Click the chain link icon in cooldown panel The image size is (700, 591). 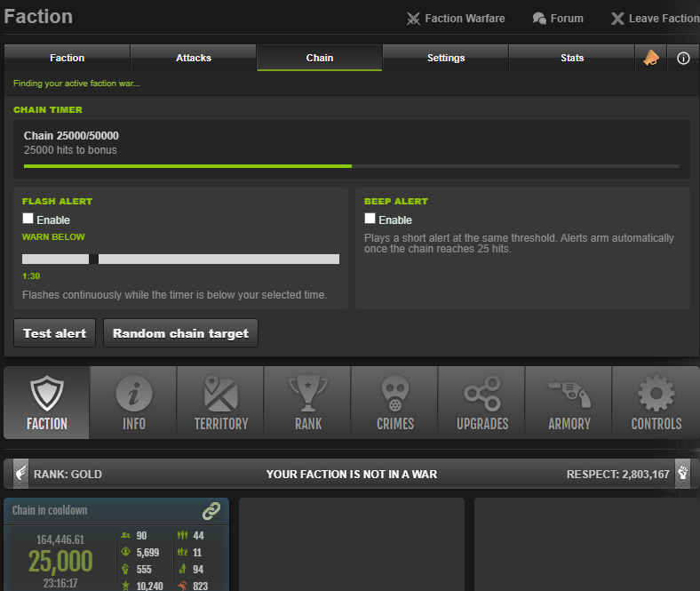(211, 511)
